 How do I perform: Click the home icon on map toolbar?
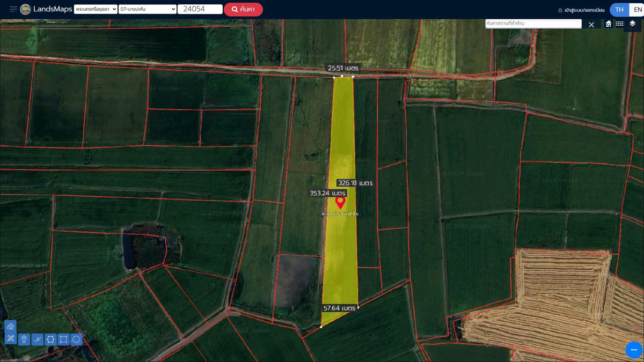[x=608, y=24]
